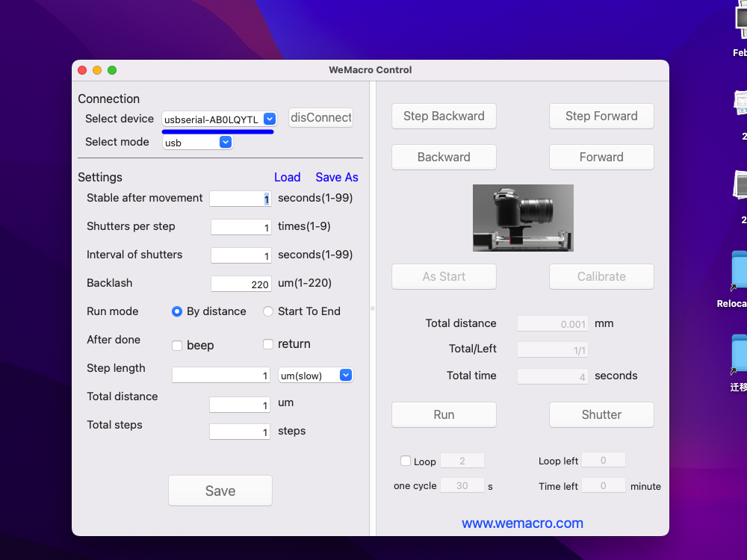The height and width of the screenshot is (560, 747).
Task: Click the Run button
Action: [444, 414]
